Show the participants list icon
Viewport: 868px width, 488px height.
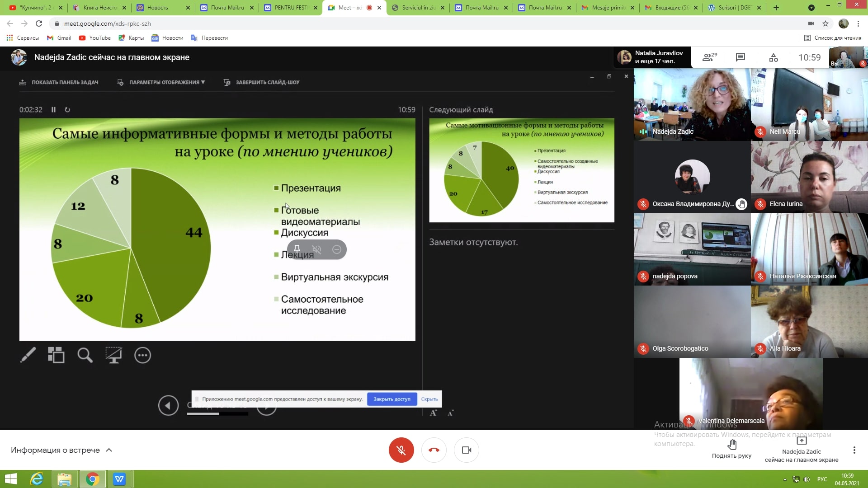(x=709, y=57)
